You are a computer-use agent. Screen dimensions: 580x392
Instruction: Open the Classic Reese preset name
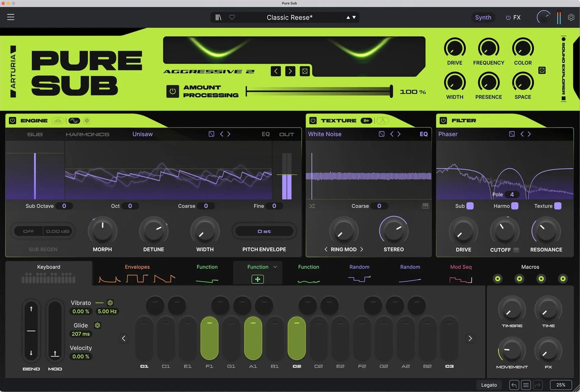[x=290, y=17]
